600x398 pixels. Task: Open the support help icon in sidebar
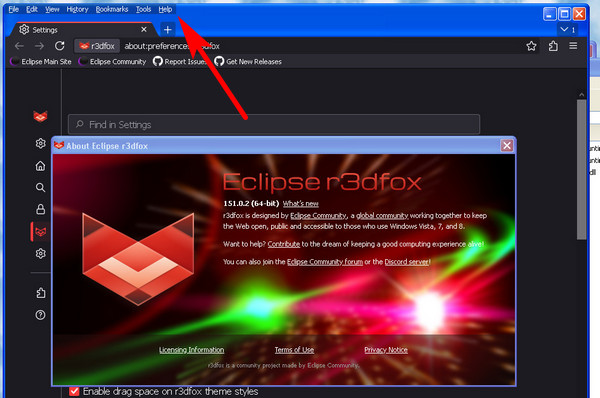point(40,315)
